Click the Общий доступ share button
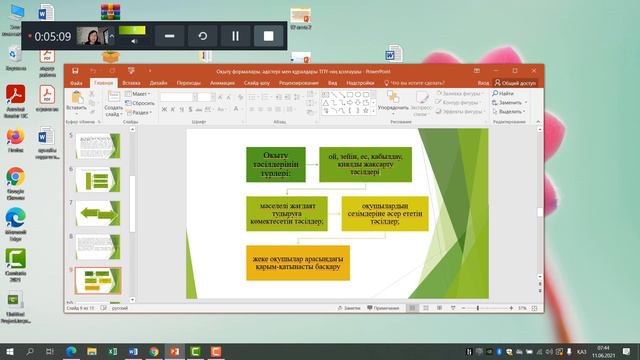The width and height of the screenshot is (640, 360). tap(515, 83)
